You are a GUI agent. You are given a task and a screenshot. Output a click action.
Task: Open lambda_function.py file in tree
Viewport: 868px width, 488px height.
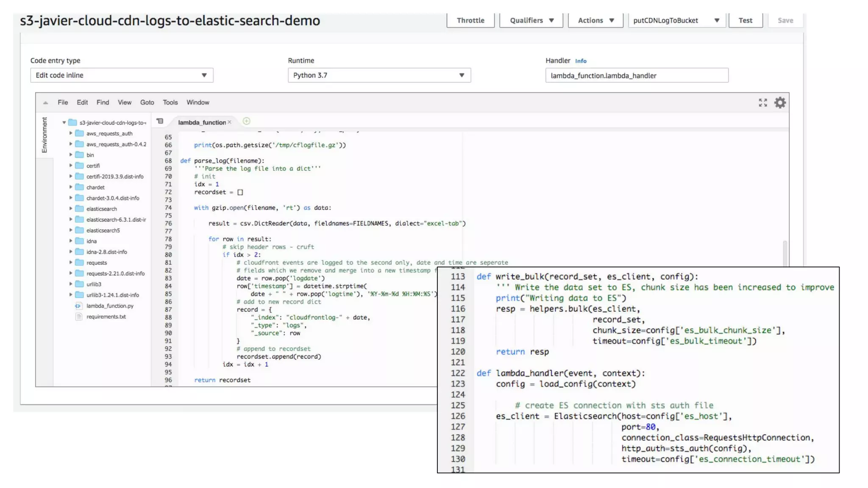coord(110,306)
